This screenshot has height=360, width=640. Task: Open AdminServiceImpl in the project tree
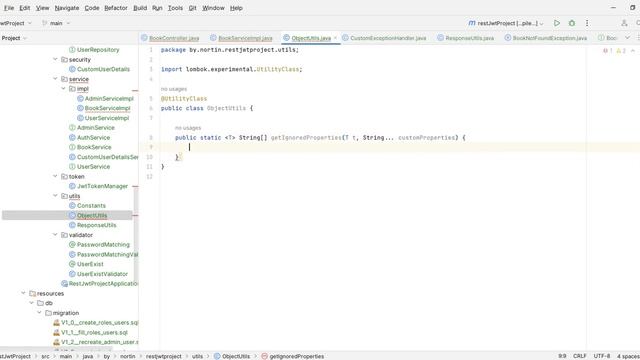(109, 98)
